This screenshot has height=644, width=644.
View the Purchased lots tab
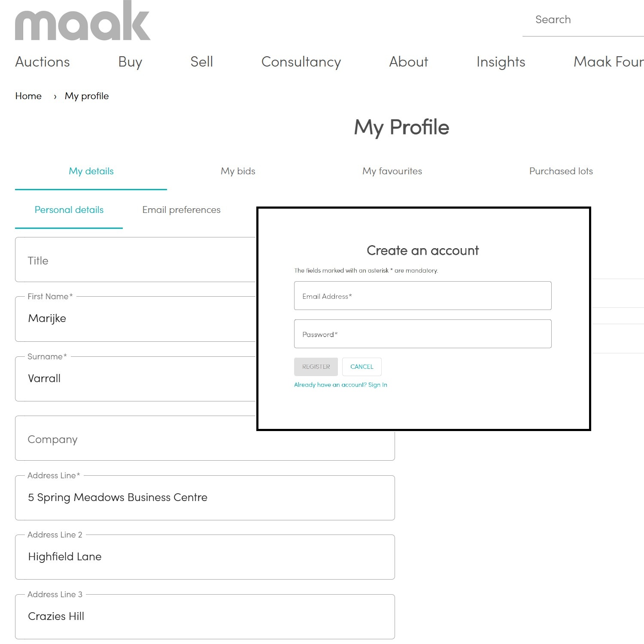pos(561,171)
